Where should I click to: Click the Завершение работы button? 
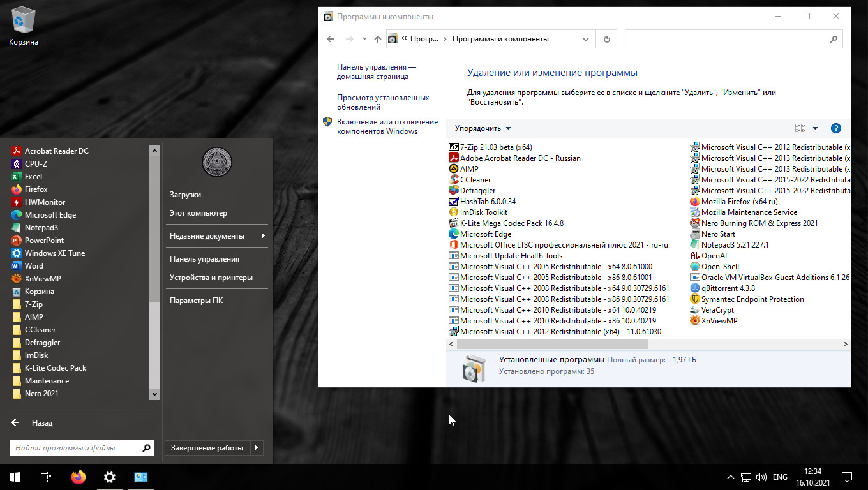click(x=207, y=448)
